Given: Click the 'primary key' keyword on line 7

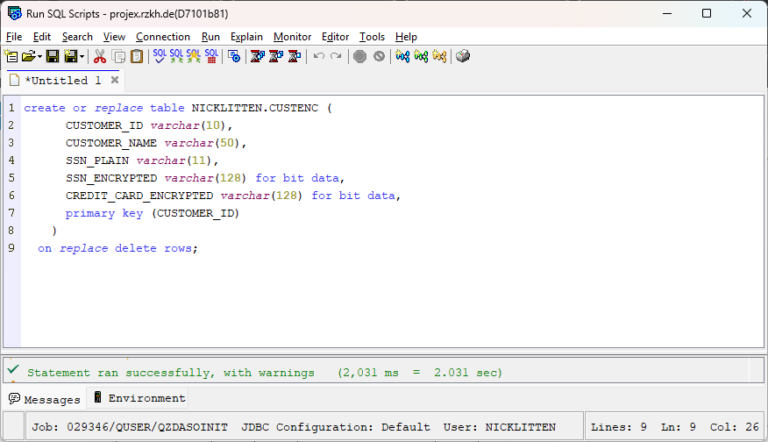Looking at the screenshot, I should point(104,214).
